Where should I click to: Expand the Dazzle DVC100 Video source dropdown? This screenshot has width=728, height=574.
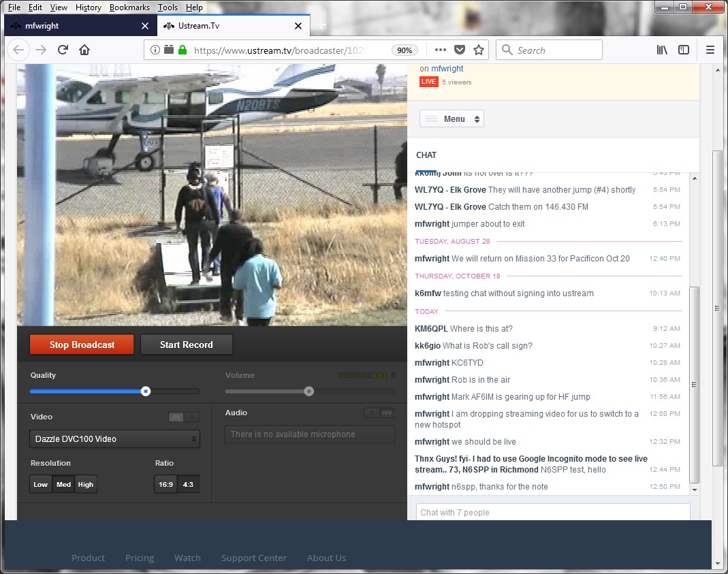tap(114, 439)
